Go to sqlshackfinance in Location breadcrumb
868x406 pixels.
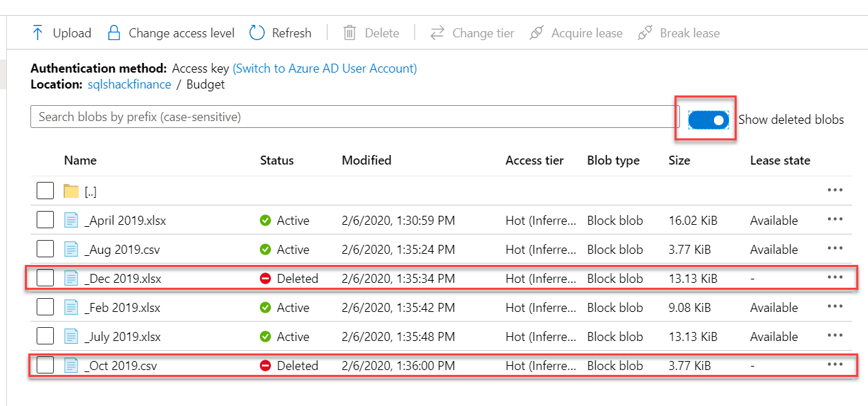coord(129,84)
